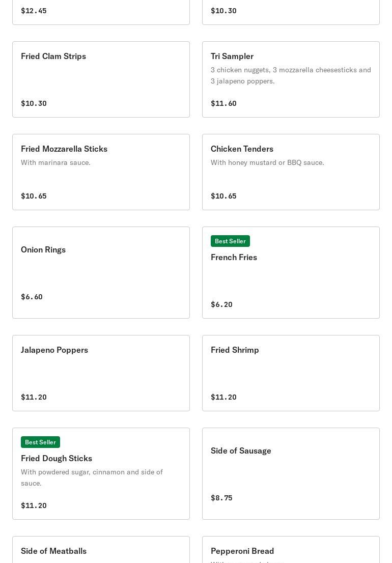Open the Fried Shrimp card
Screen dimensions: 392x563
291,373
